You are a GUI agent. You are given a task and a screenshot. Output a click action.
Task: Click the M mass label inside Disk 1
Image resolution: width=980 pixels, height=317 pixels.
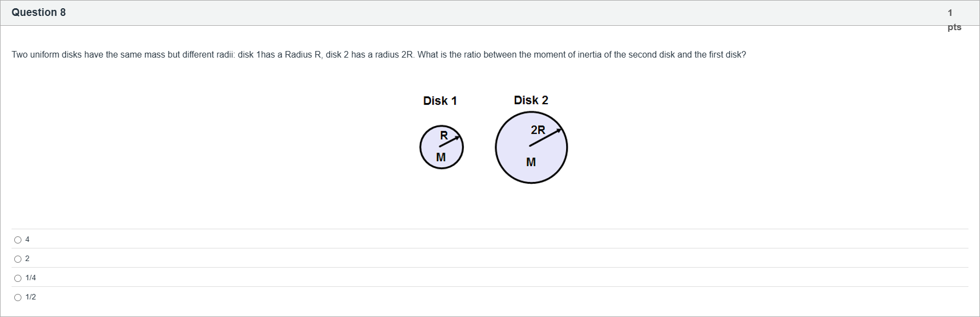click(x=440, y=157)
